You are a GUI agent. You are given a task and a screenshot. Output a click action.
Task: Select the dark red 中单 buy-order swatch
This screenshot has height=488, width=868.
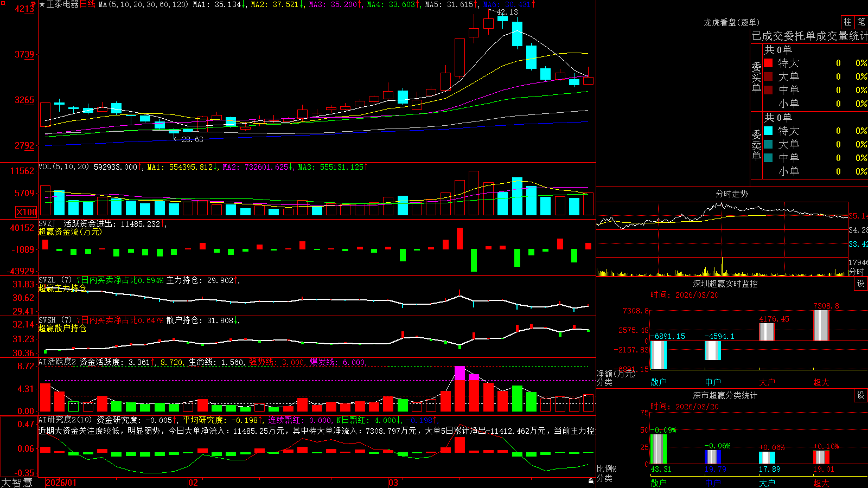point(768,90)
